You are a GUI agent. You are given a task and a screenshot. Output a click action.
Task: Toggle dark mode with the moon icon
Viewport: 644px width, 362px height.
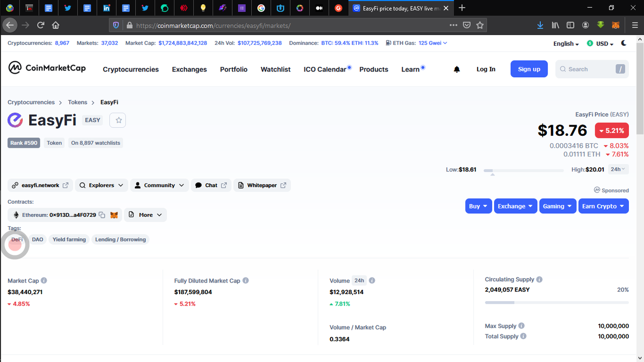[x=624, y=43]
